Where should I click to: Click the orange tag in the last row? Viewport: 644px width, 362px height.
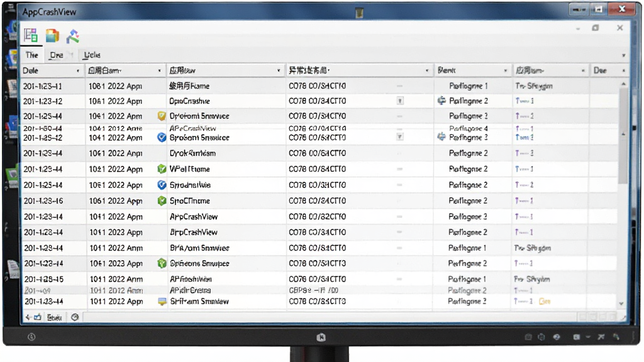tap(545, 301)
